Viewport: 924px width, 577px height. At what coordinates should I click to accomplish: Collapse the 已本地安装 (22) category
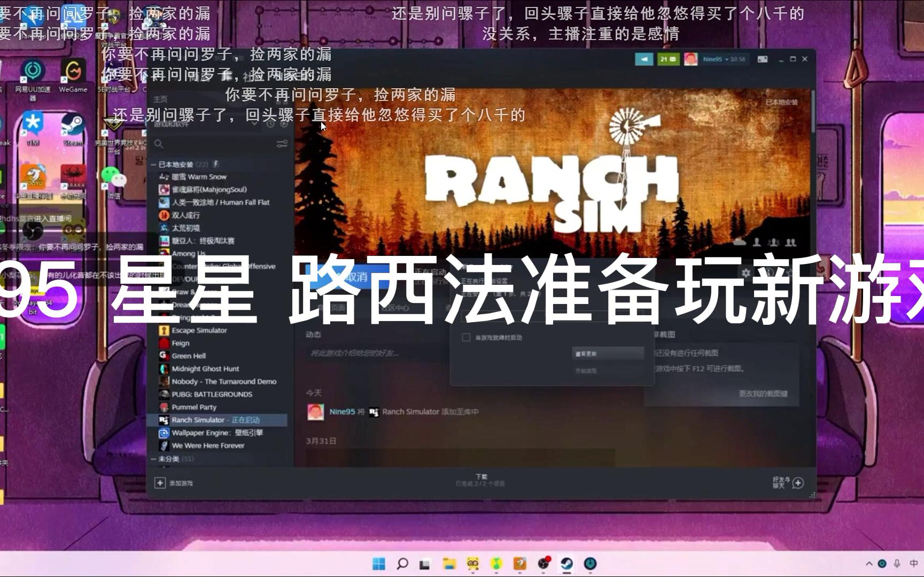[153, 165]
